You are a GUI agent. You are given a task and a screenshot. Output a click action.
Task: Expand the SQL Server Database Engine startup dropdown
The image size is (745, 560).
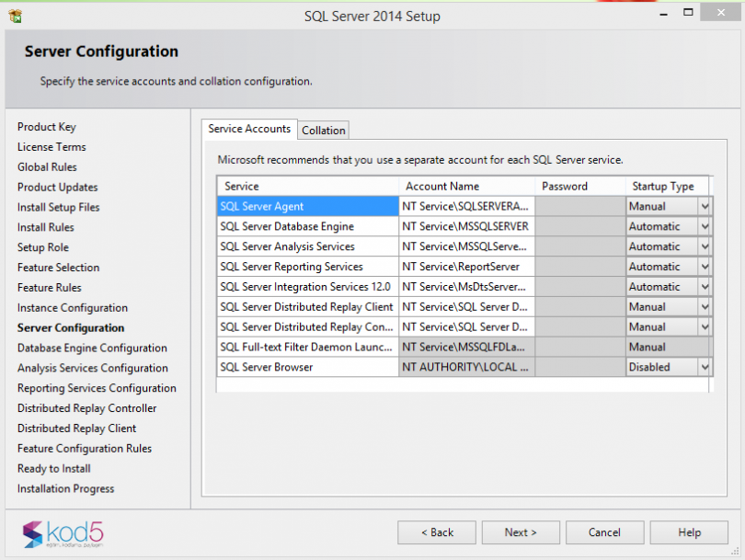coord(705,226)
